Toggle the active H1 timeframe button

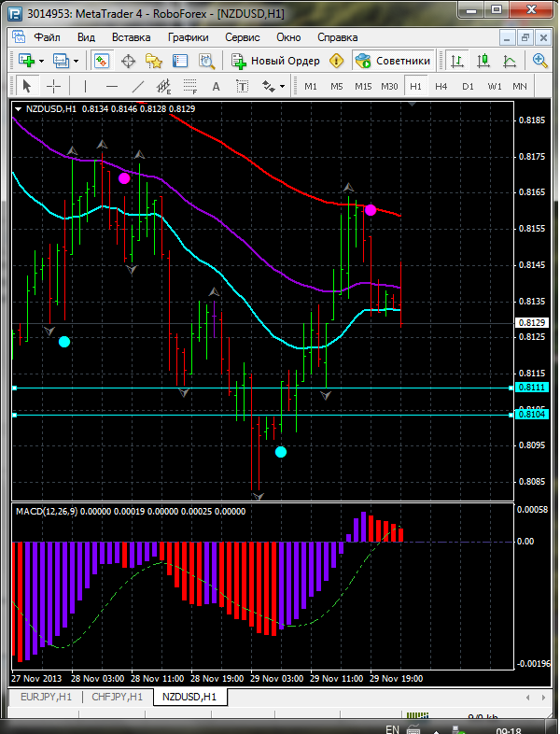pos(415,87)
